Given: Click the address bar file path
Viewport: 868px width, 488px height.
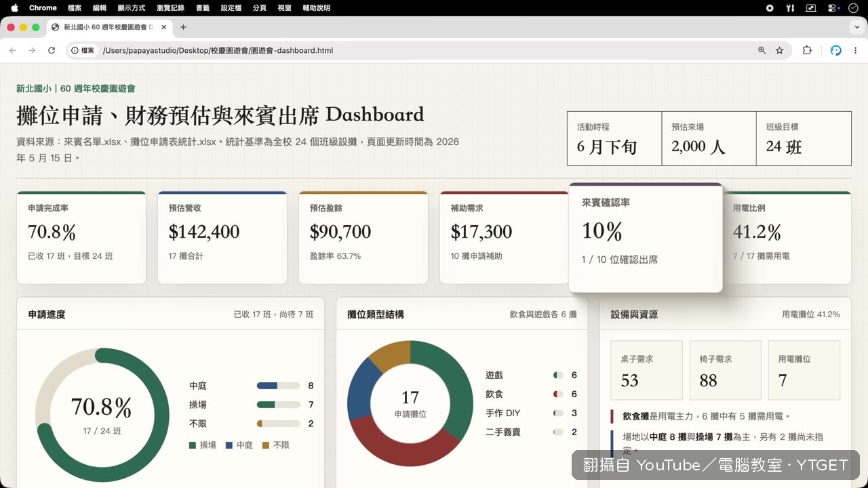Looking at the screenshot, I should (218, 50).
